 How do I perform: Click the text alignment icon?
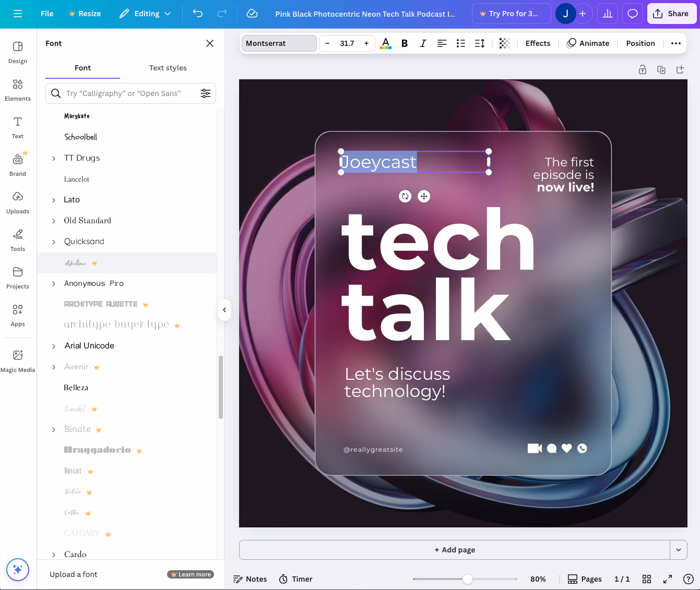click(442, 43)
